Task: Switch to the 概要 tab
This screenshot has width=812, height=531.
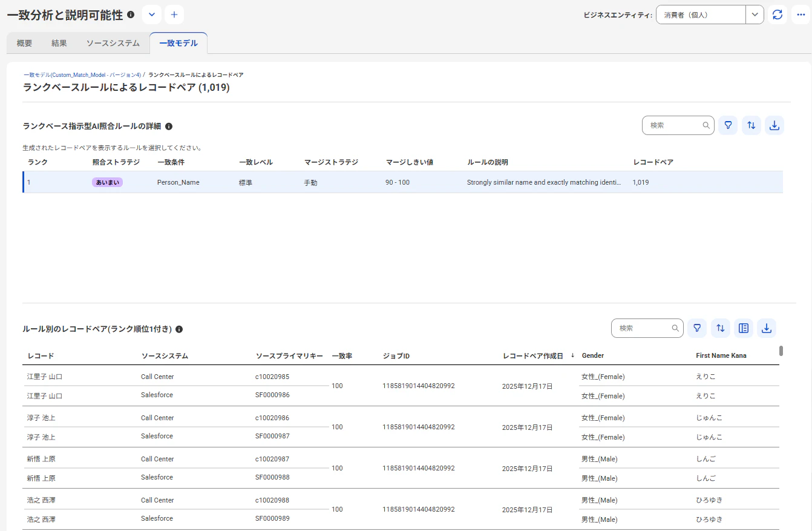Action: click(x=24, y=44)
